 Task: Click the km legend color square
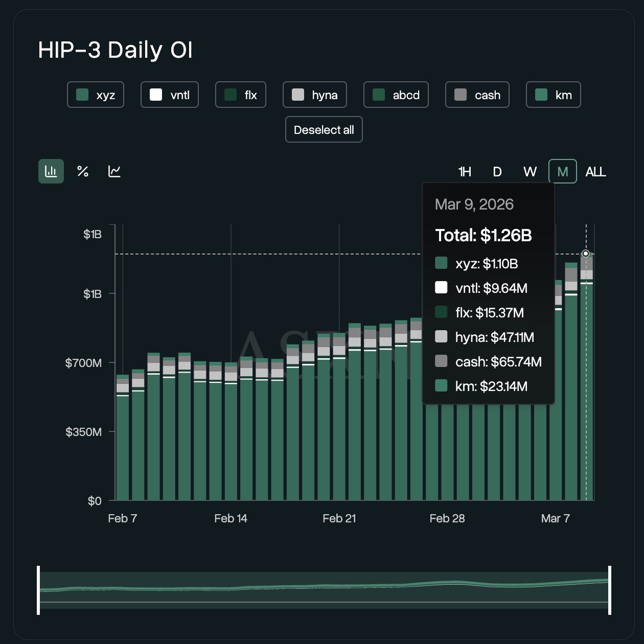tap(540, 95)
